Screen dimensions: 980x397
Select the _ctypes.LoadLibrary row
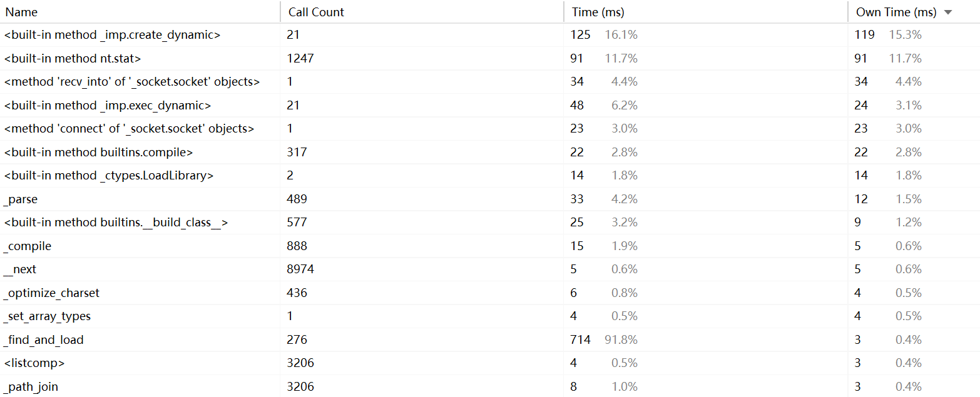pos(490,176)
